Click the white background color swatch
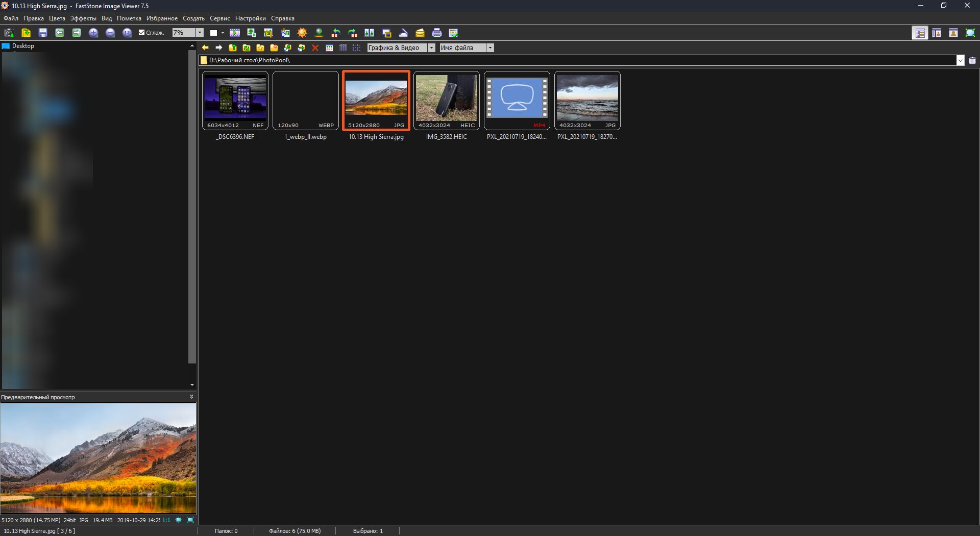Viewport: 980px width, 536px height. [214, 33]
